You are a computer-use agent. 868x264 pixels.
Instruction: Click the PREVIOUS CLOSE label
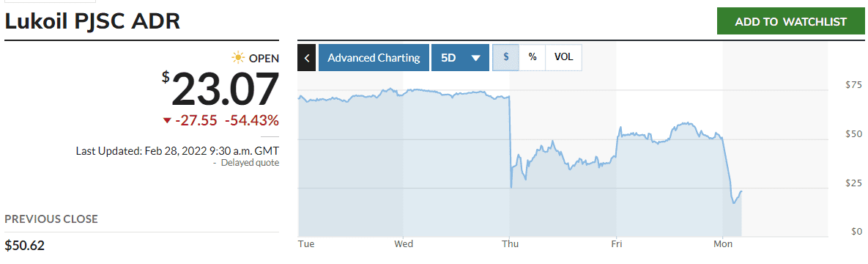51,219
